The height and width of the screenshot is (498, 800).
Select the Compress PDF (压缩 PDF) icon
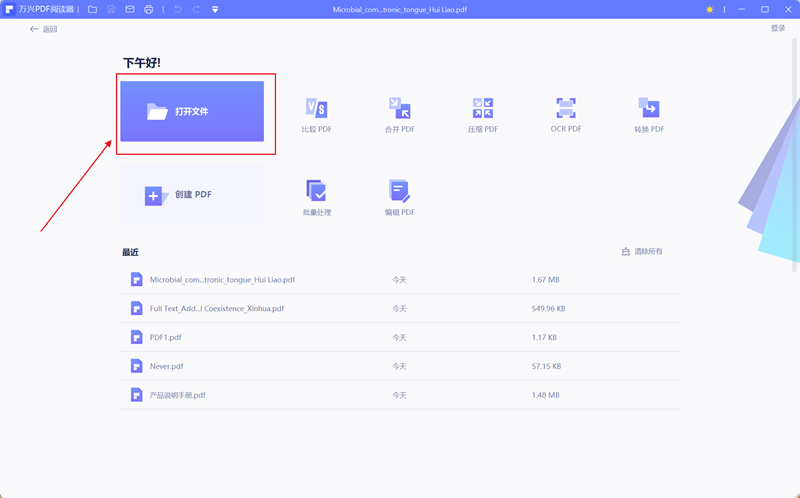pyautogui.click(x=483, y=109)
